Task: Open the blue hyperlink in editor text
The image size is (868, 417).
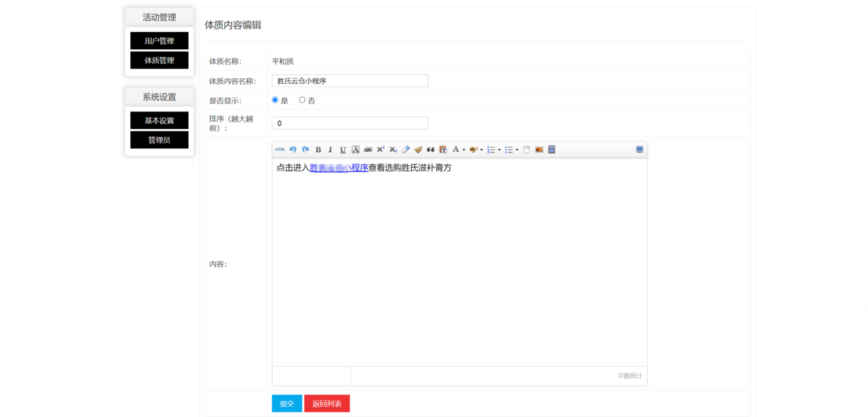Action: (339, 167)
